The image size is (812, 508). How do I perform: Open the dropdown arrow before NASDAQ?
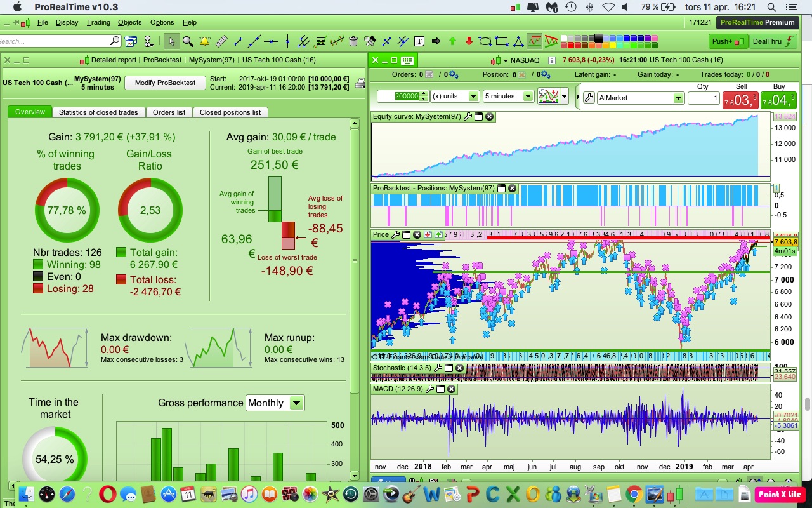tap(506, 61)
